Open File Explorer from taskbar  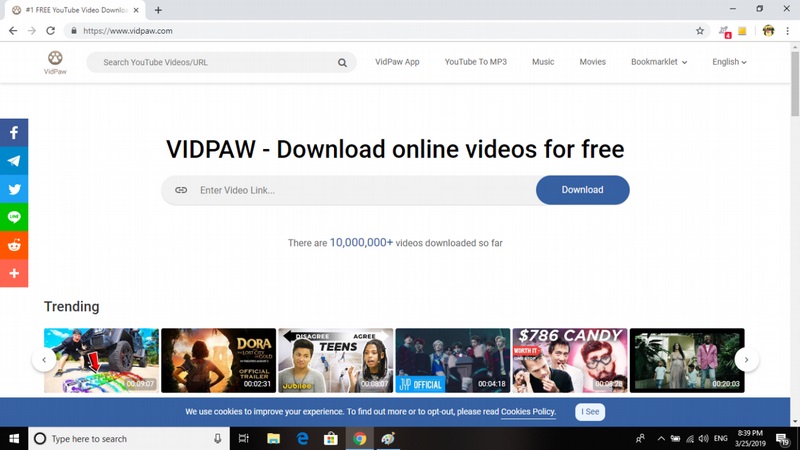[x=273, y=438]
